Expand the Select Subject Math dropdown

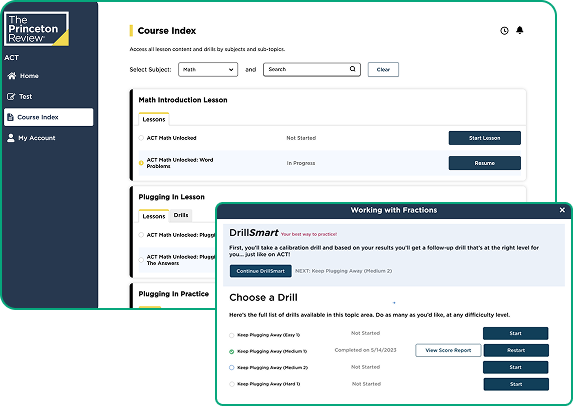click(208, 69)
